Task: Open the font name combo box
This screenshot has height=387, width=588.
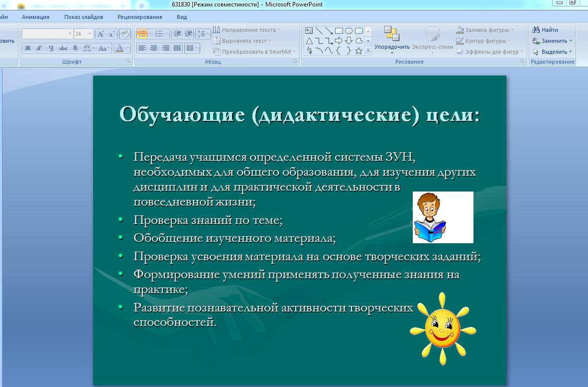Action: (47, 34)
